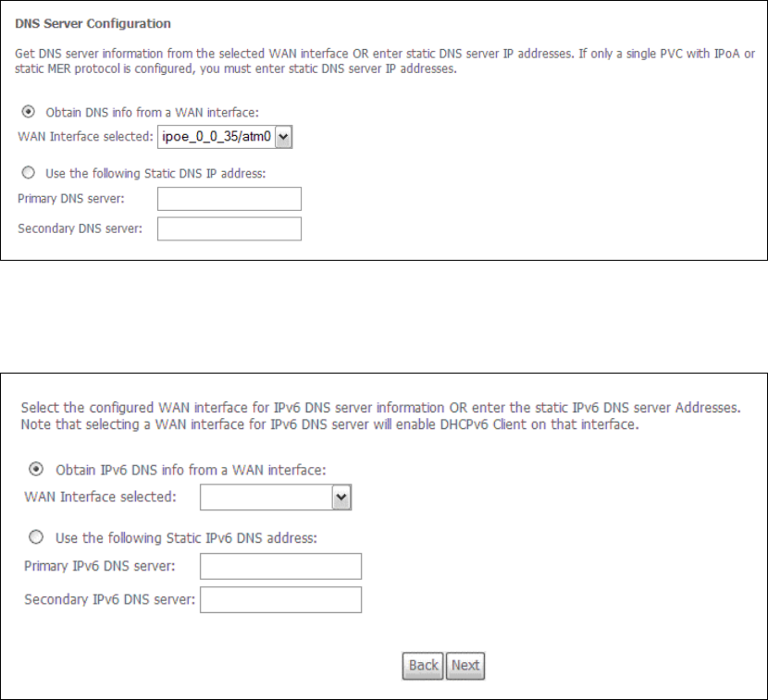Select Obtain DNS info from WAN interface radio
This screenshot has width=768, height=700.
(29, 112)
